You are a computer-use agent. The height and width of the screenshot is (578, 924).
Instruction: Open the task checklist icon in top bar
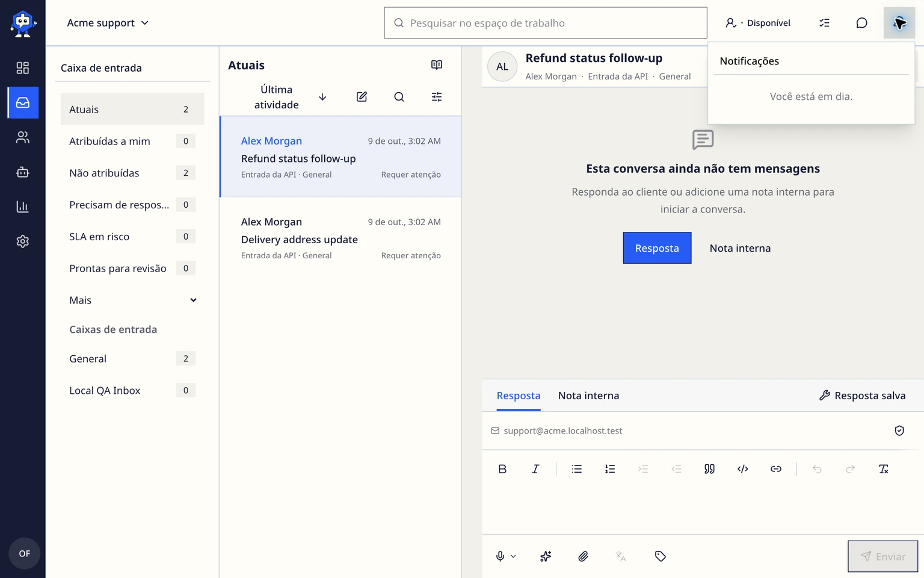[824, 23]
